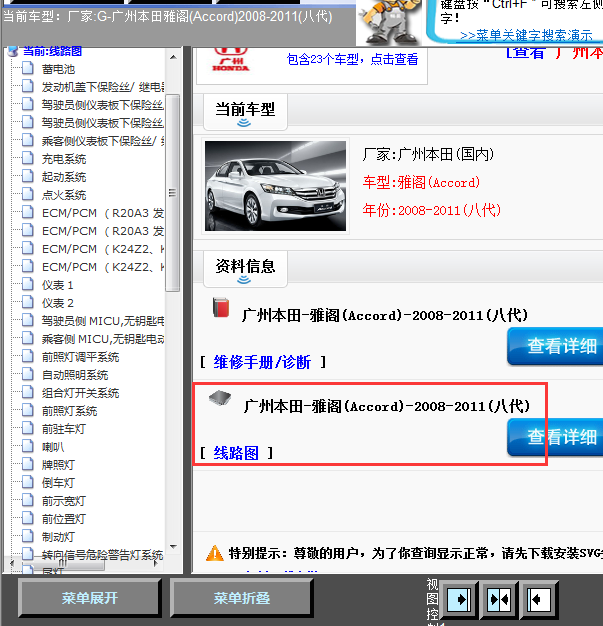Open 乘客侧仪表板下保险丝 entry
The image size is (603, 626).
tap(103, 141)
